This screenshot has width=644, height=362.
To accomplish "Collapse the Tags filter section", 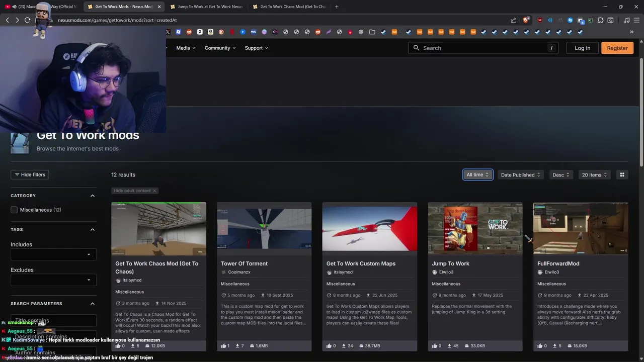I will click(93, 229).
